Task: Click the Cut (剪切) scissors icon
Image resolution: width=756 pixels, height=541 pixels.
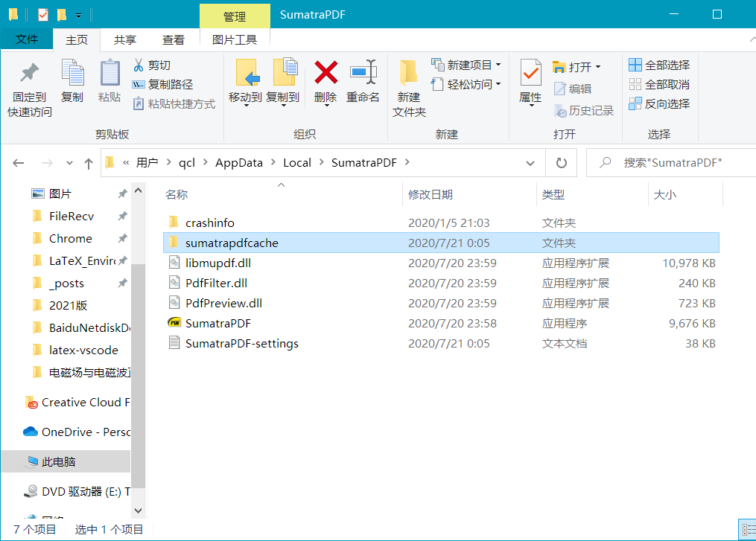Action: 139,65
